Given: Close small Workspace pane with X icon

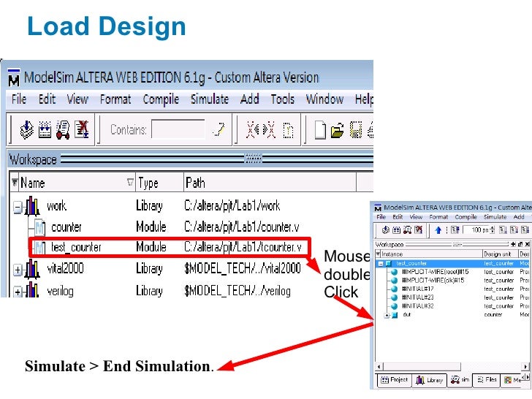Looking at the screenshot, I should [x=528, y=244].
